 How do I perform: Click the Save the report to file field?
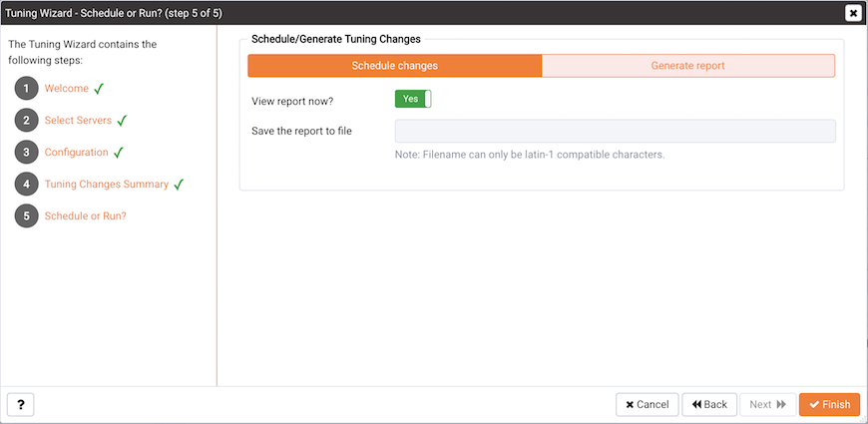(615, 131)
